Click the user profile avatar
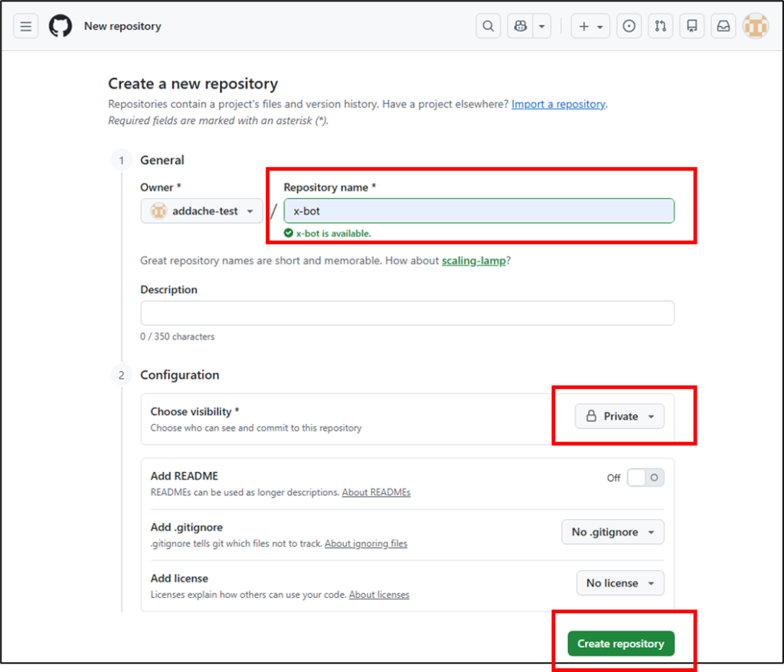The height and width of the screenshot is (672, 784). coord(756,26)
